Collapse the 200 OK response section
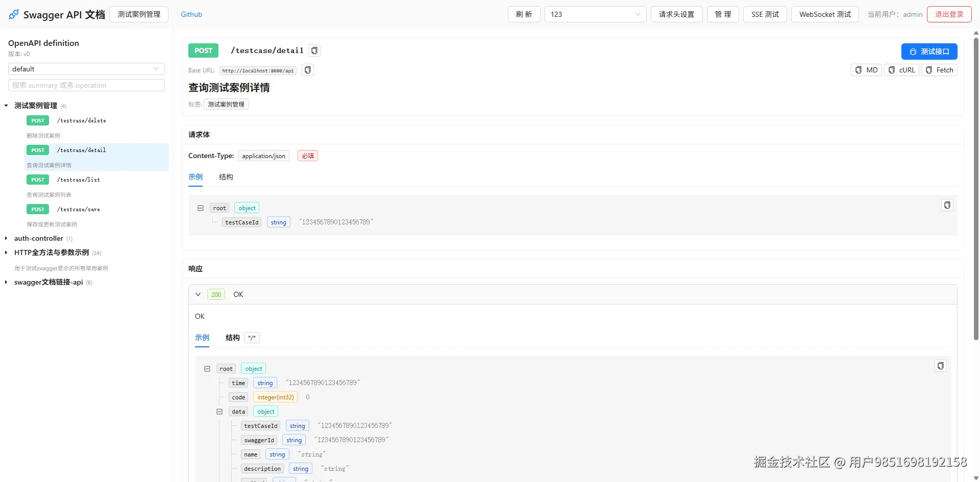This screenshot has width=980, height=482. coord(198,294)
